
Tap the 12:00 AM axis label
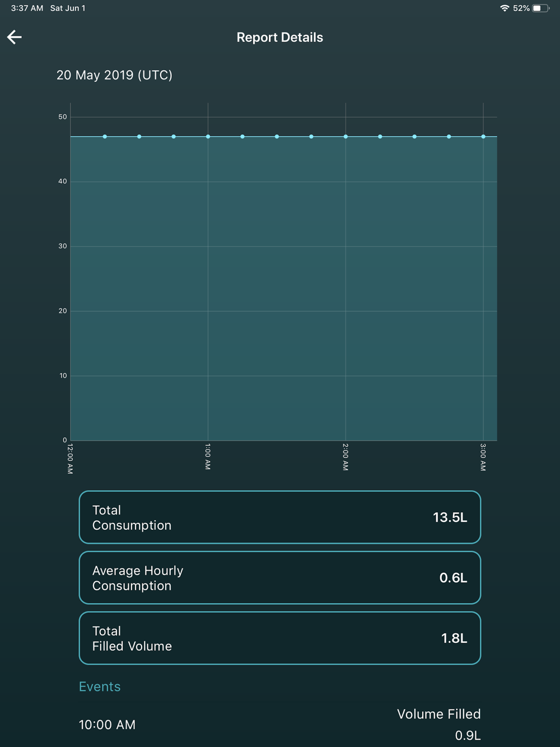[x=70, y=459]
